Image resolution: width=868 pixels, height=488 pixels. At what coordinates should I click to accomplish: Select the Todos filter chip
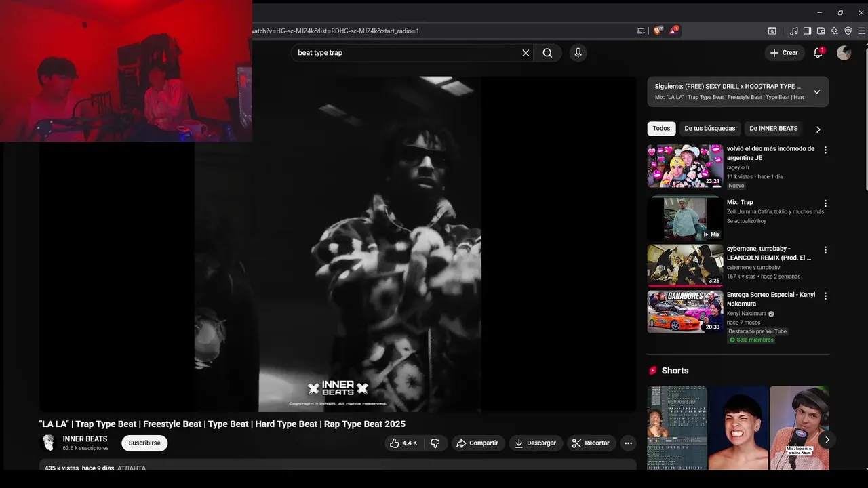(661, 129)
